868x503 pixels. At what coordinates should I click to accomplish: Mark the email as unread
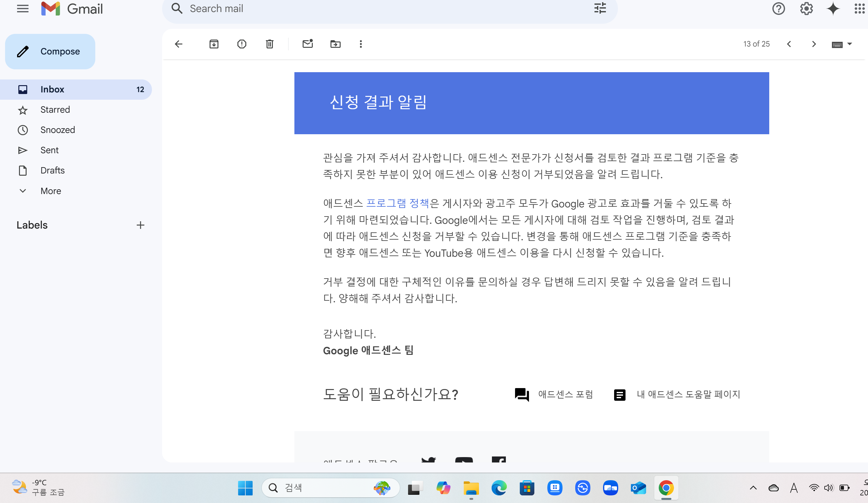(308, 44)
